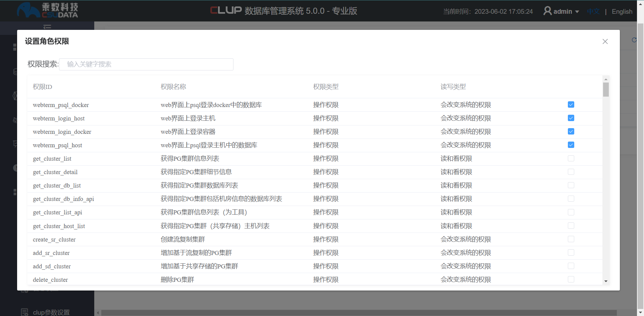
Task: Close the 设置角色权限 dialog
Action: (x=605, y=41)
